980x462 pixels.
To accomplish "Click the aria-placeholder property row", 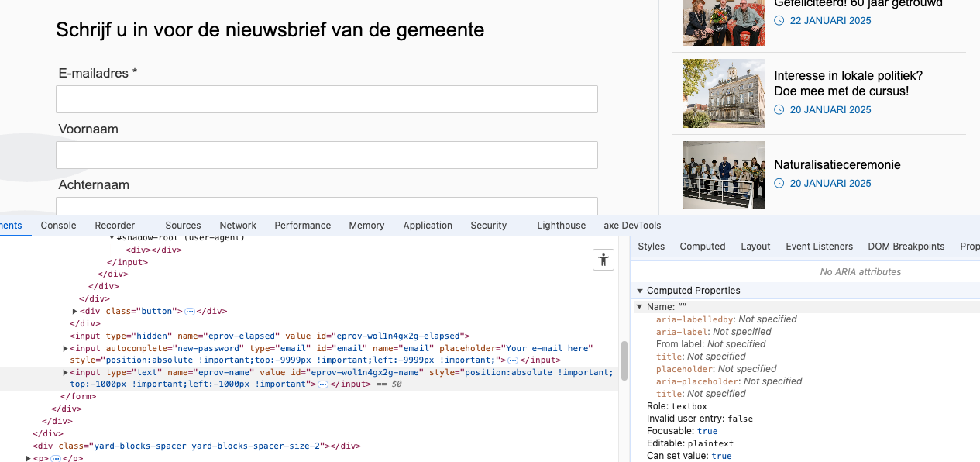I will coord(729,381).
